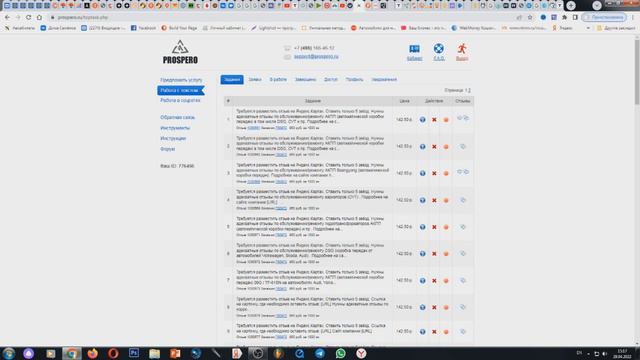640x360 pixels.
Task: Click orange circle icon in task row 3
Action: [x=446, y=173]
